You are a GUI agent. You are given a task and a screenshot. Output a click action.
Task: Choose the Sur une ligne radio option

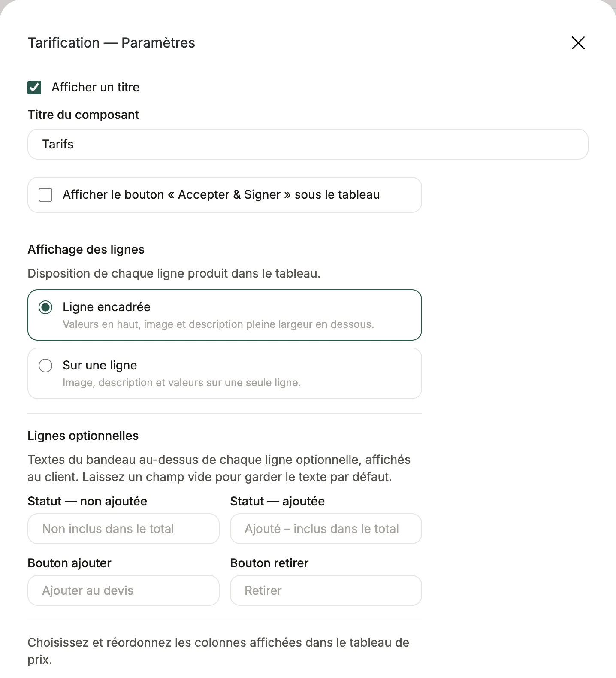(x=45, y=366)
